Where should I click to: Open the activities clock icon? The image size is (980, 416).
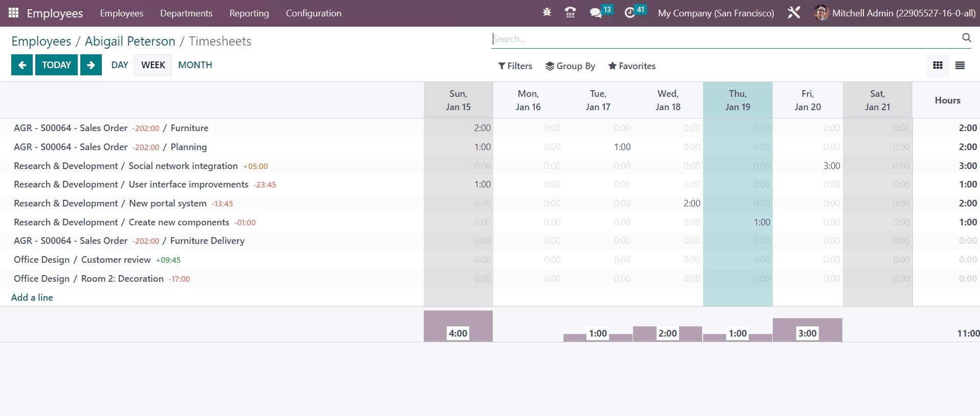[630, 13]
